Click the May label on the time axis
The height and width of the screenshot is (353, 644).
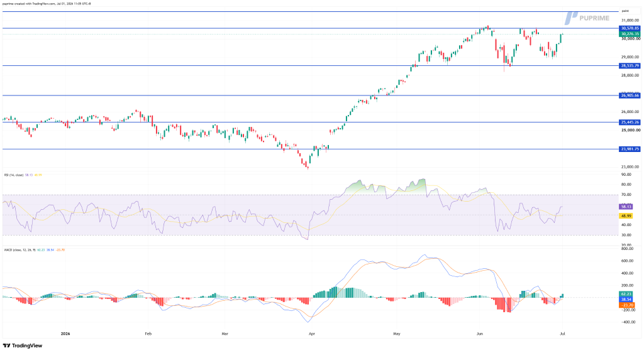[x=396, y=334]
